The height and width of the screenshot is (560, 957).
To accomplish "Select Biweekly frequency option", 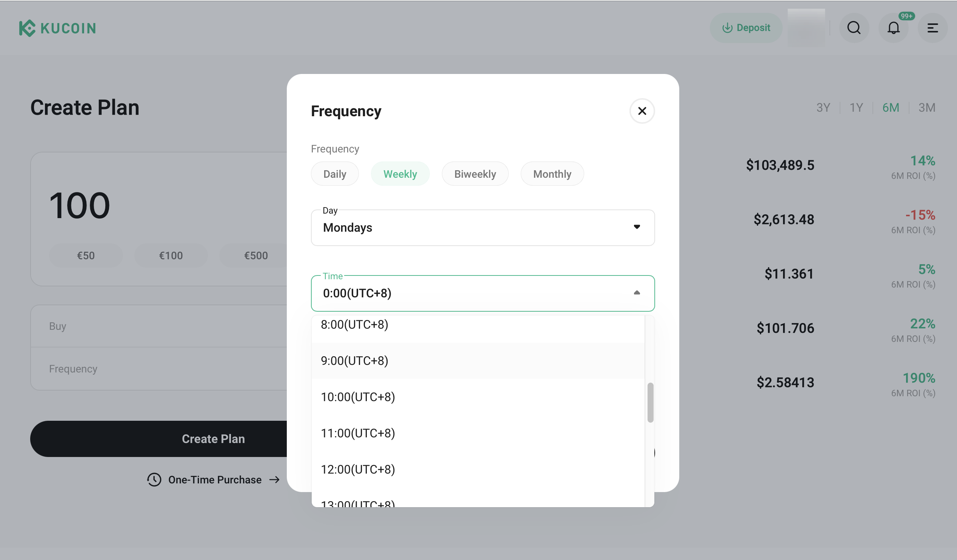I will (x=475, y=174).
